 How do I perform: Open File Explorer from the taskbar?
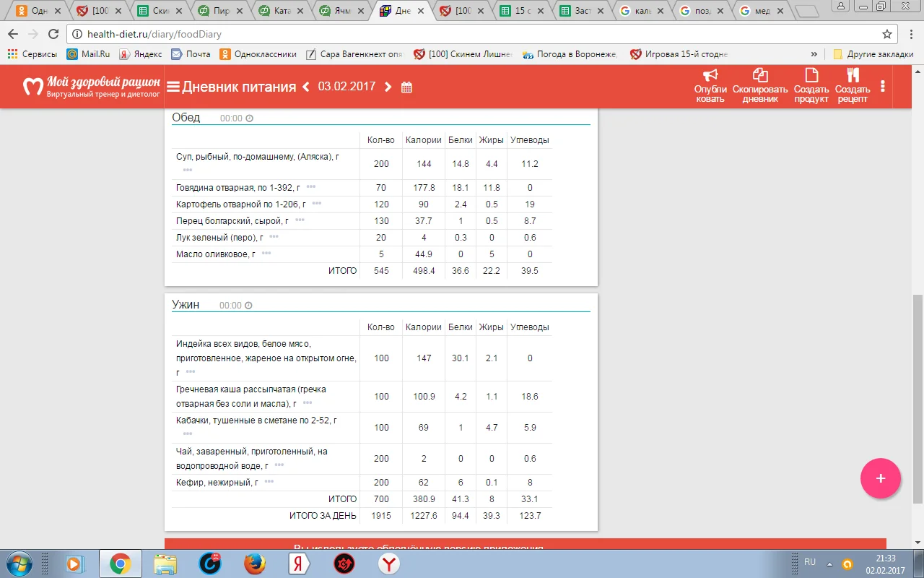[165, 563]
